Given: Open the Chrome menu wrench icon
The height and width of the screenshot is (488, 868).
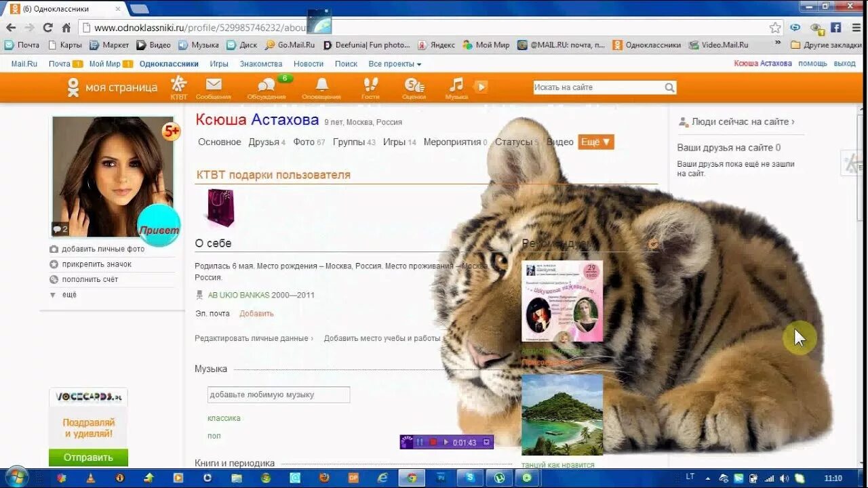Looking at the screenshot, I should [x=855, y=28].
